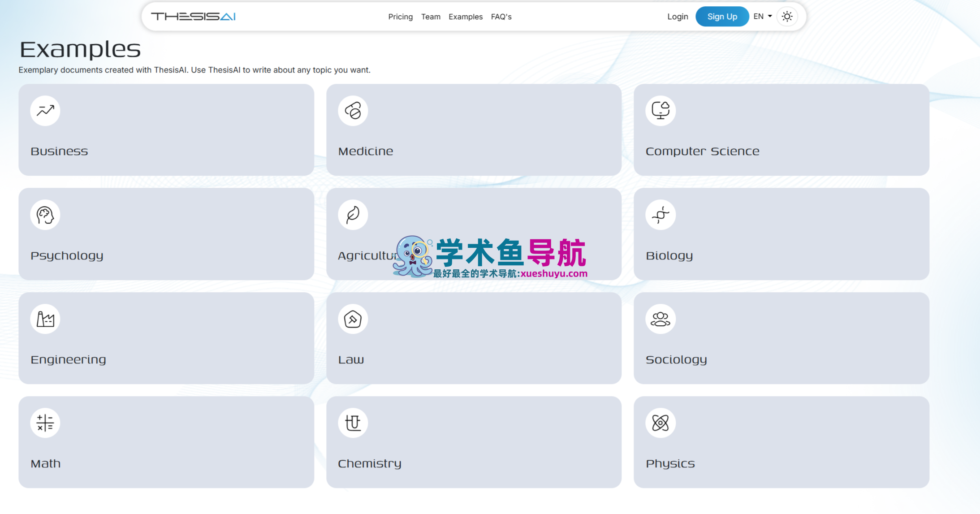
Task: Click the Agriculture leaf icon
Action: pyautogui.click(x=353, y=215)
